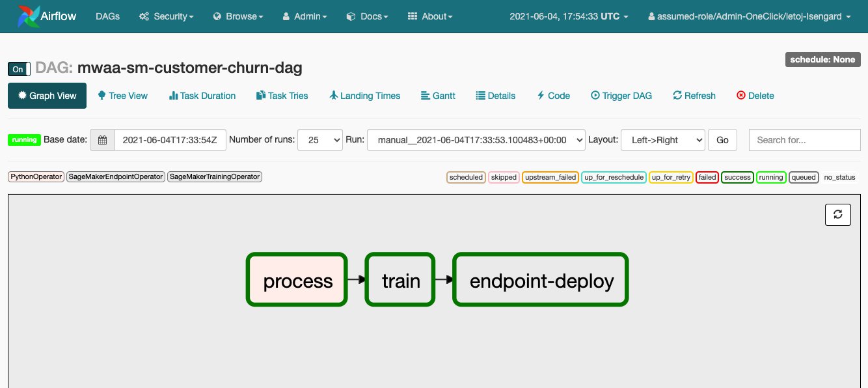868x388 pixels.
Task: Click the green running state badge
Action: 24,139
